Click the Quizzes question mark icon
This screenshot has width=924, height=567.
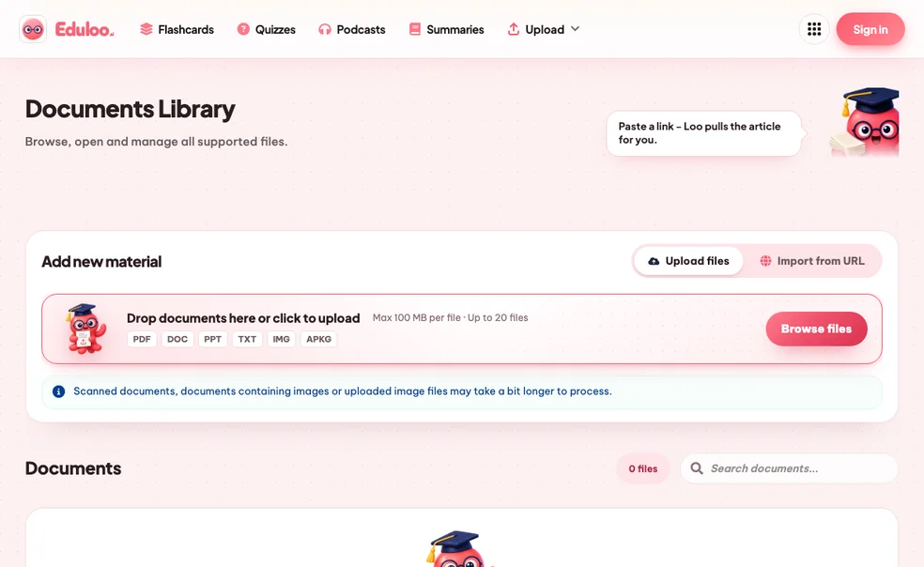243,29
